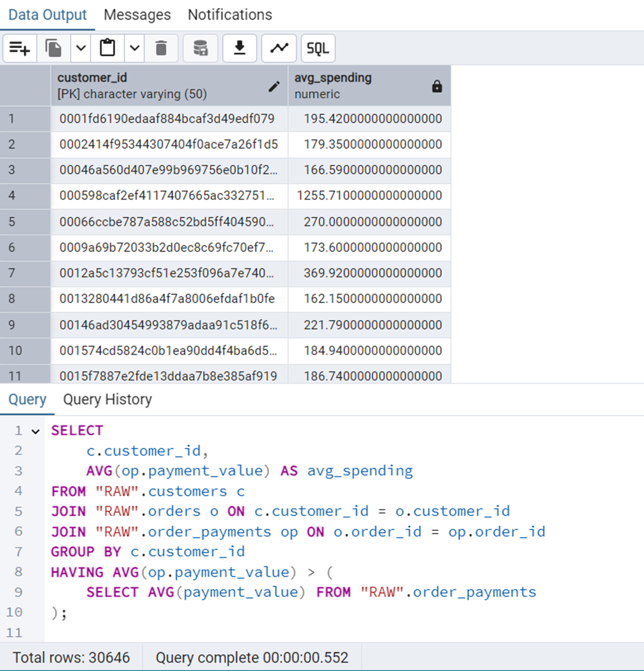Switch to the Messages tab
The width and height of the screenshot is (644, 671).
pyautogui.click(x=137, y=15)
